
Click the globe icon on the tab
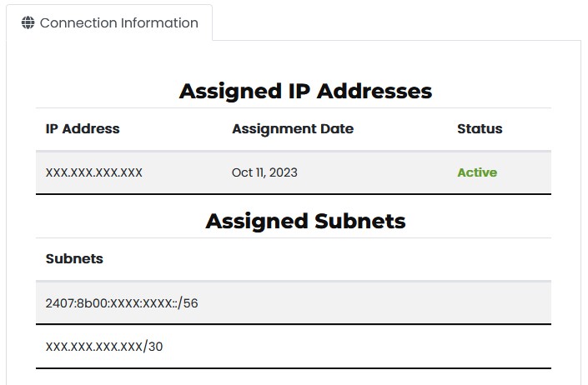click(28, 23)
